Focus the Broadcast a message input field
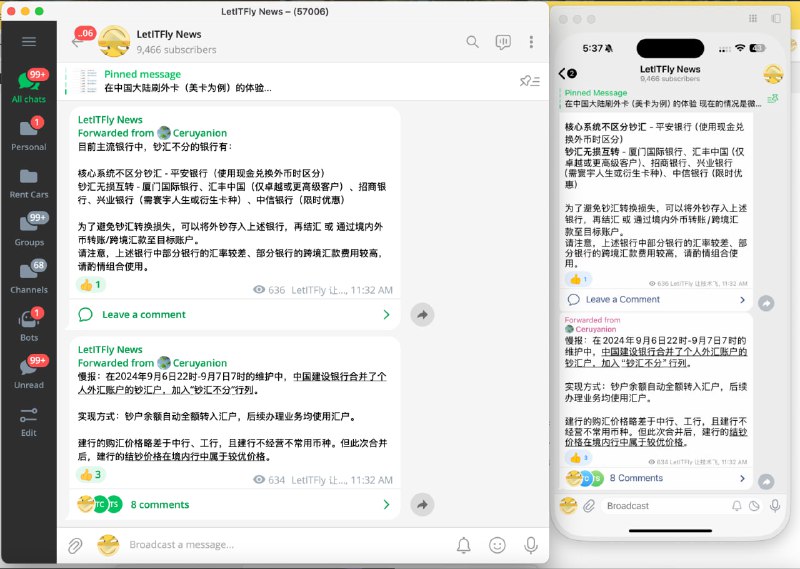The width and height of the screenshot is (800, 569). (286, 545)
